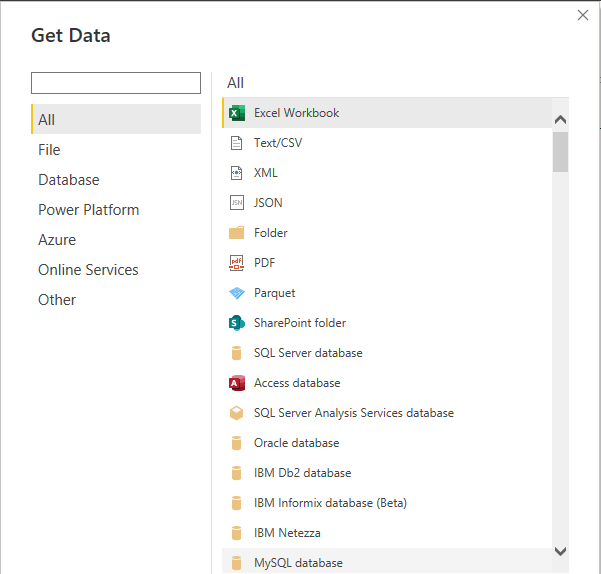Pick the Oracle database label
This screenshot has height=574, width=601.
(x=296, y=443)
